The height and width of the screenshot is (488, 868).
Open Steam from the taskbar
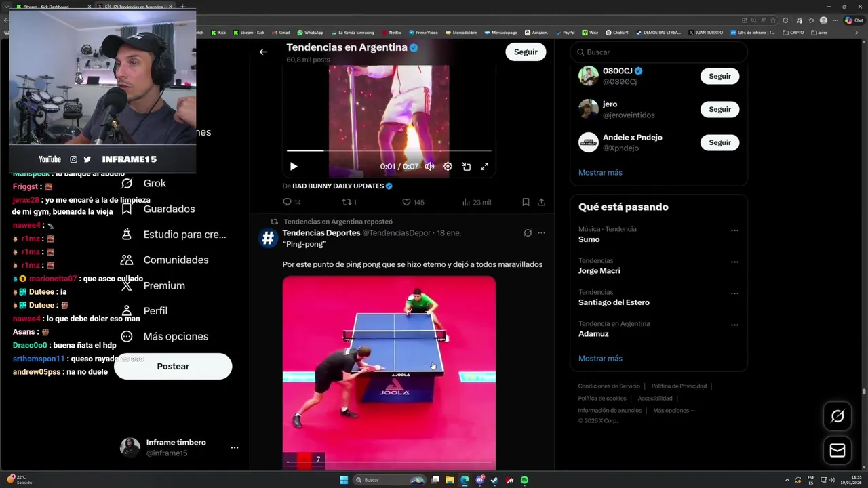coord(494,480)
